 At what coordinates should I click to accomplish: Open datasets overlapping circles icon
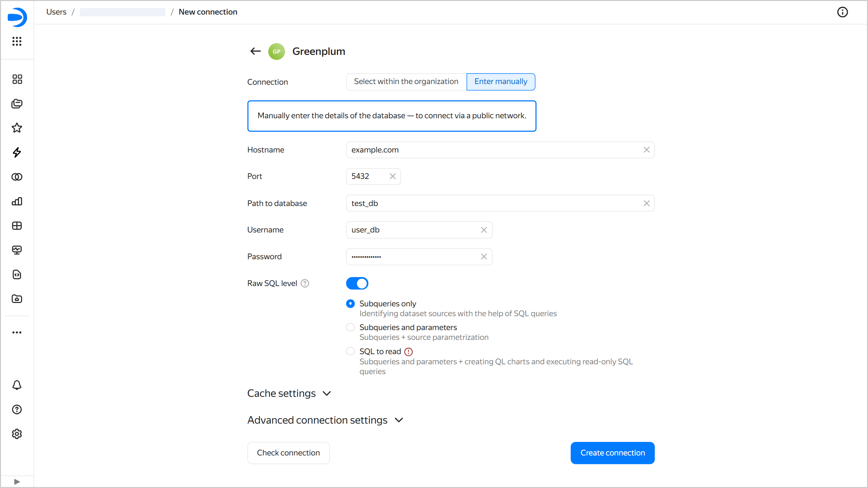[17, 177]
